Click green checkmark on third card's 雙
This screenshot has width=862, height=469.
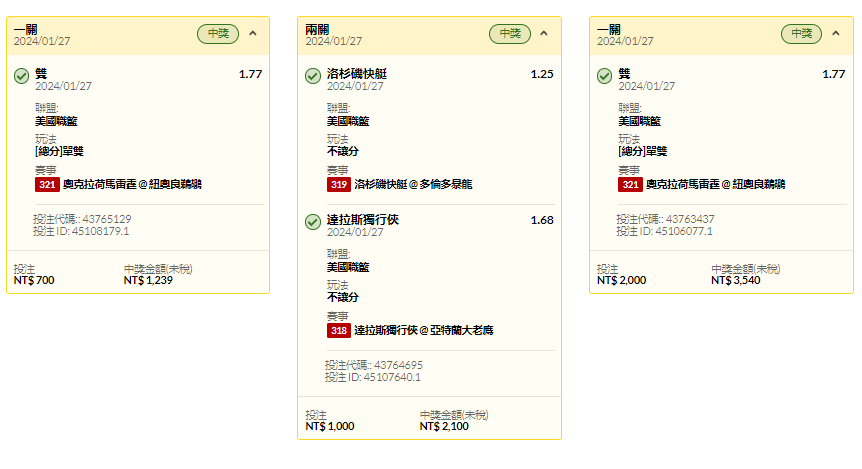click(604, 76)
